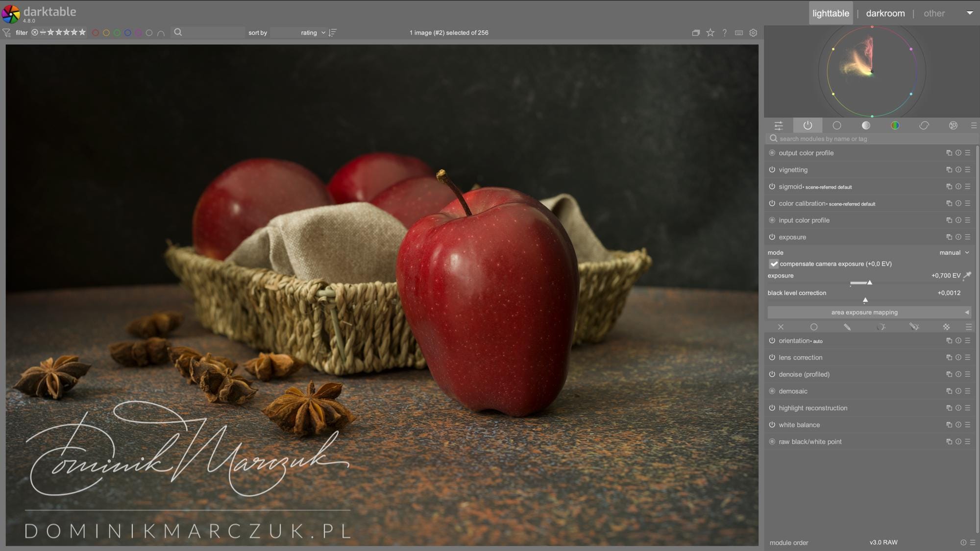The width and height of the screenshot is (980, 551).
Task: Select the drawn mask pencil option
Action: pos(847,327)
